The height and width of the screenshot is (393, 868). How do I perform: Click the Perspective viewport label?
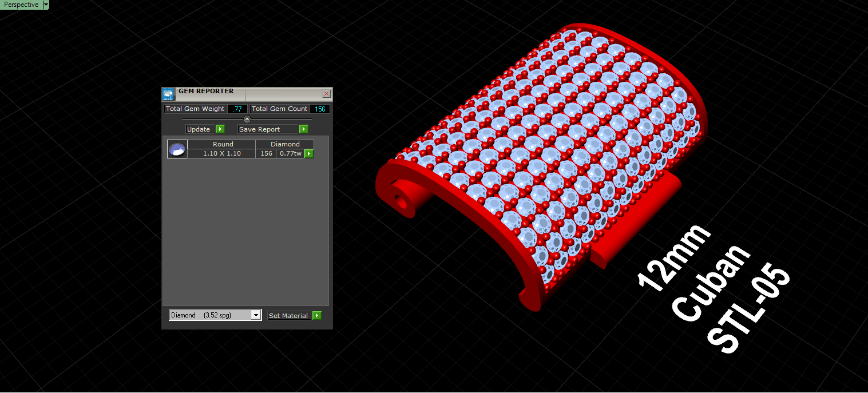coord(21,5)
